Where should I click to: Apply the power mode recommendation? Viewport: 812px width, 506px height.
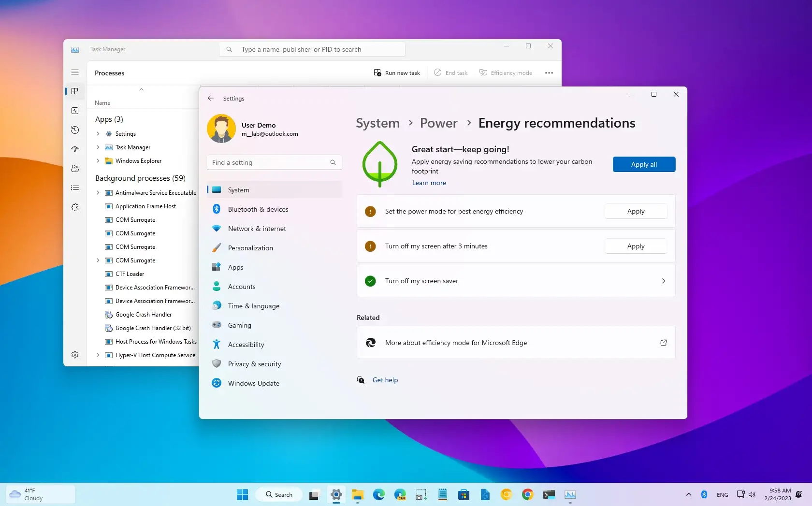(x=635, y=211)
